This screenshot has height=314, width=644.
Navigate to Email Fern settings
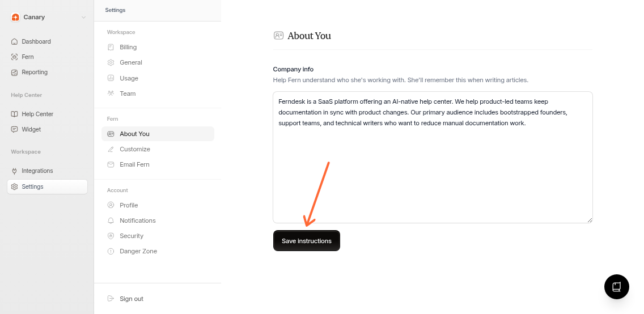click(x=134, y=164)
